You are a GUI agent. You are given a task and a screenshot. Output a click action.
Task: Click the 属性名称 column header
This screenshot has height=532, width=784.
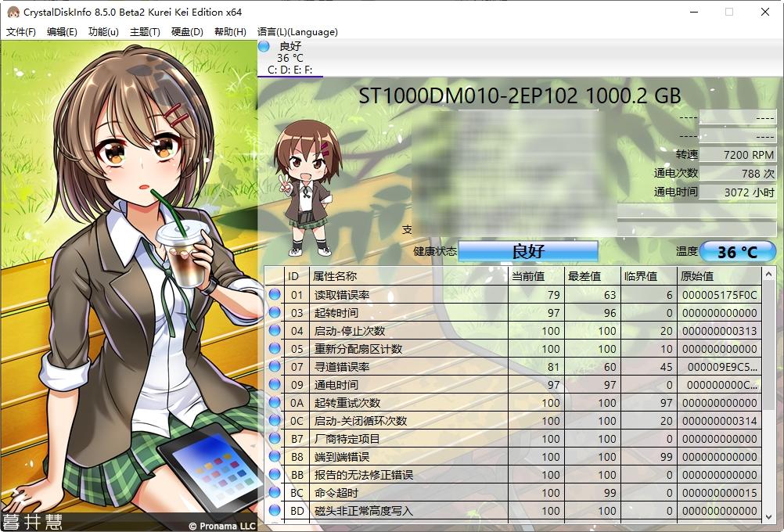click(x=408, y=276)
